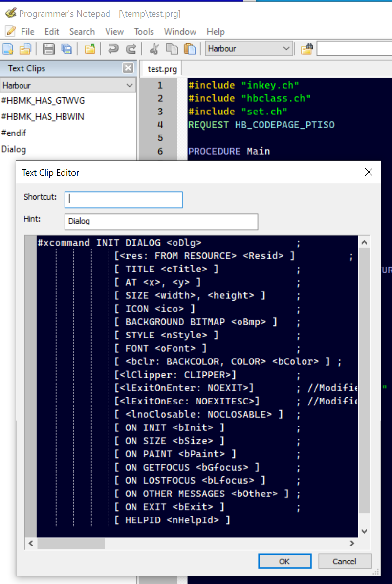Click the New file toolbar icon

pyautogui.click(x=8, y=49)
